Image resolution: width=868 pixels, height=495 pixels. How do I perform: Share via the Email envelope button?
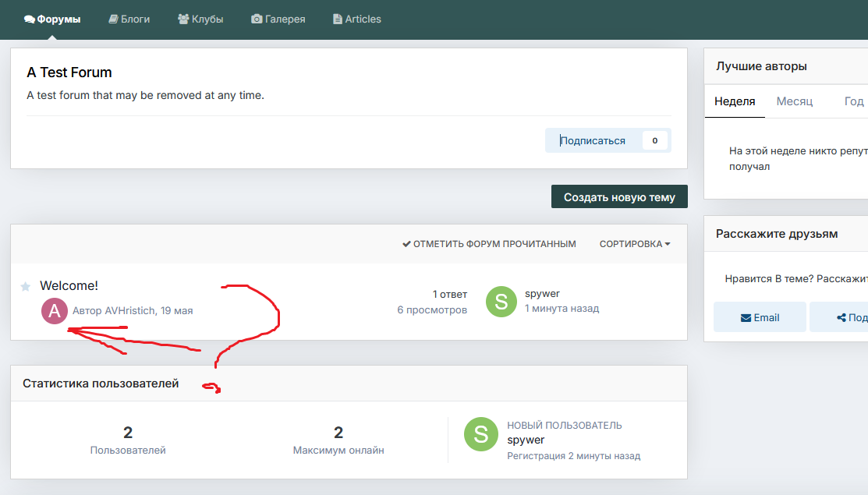click(x=760, y=317)
